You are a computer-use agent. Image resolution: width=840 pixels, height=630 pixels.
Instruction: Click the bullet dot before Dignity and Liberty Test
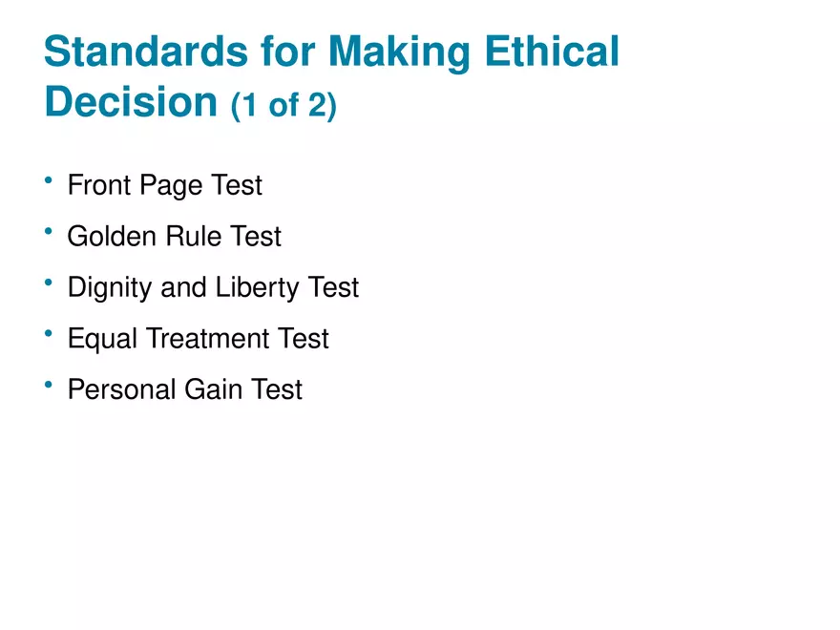point(48,283)
